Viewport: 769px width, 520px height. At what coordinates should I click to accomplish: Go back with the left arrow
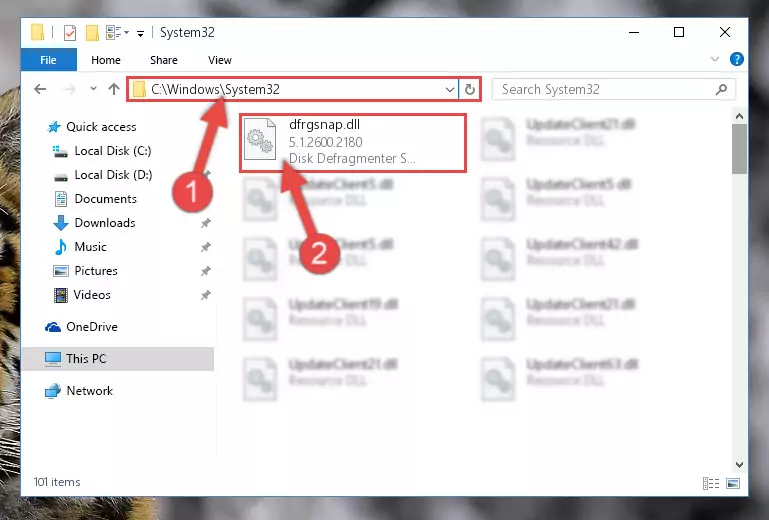pos(40,89)
